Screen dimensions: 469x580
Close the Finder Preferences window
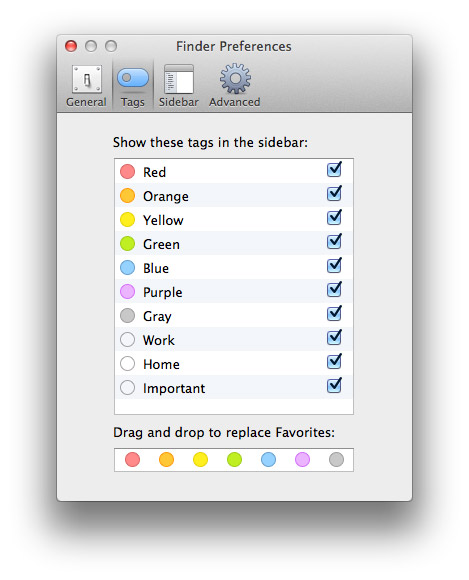click(x=71, y=46)
